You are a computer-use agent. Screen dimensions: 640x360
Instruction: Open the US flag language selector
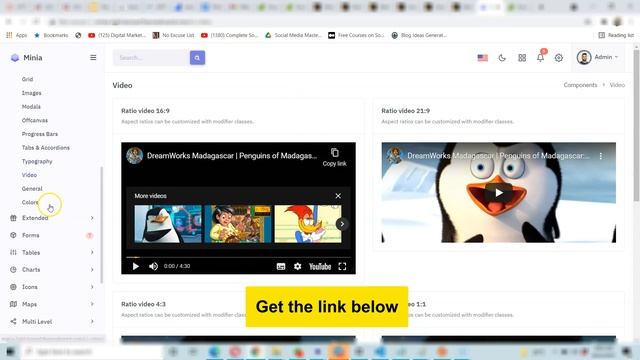482,58
